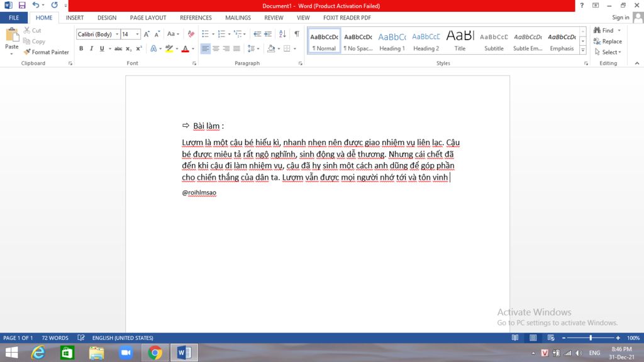
Task: Decrease font size with Shrink Font
Action: 157,34
